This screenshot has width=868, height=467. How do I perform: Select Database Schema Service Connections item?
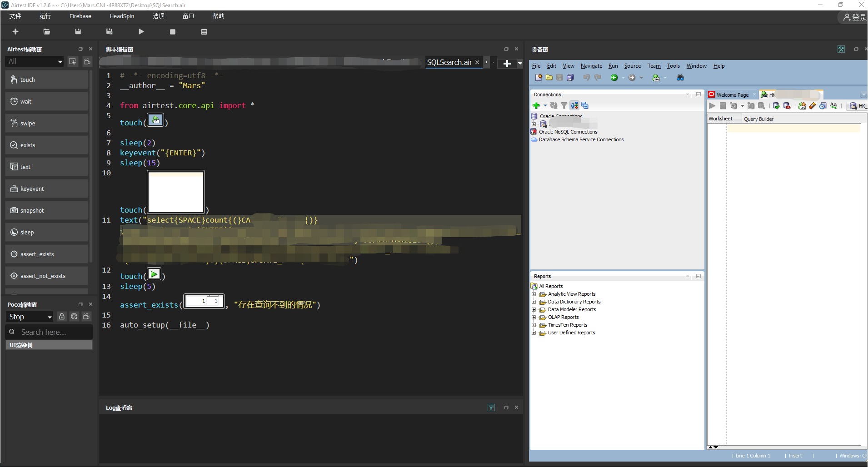tap(581, 139)
